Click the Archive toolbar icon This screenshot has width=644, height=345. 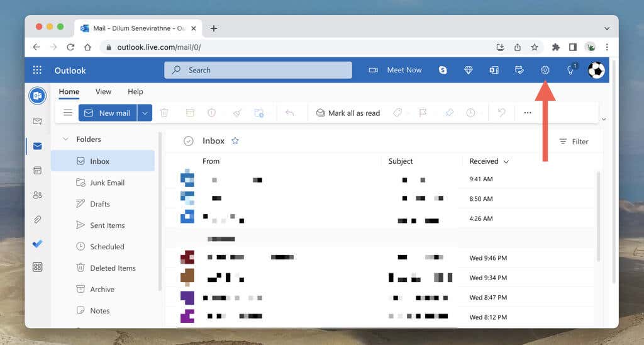[x=190, y=113]
